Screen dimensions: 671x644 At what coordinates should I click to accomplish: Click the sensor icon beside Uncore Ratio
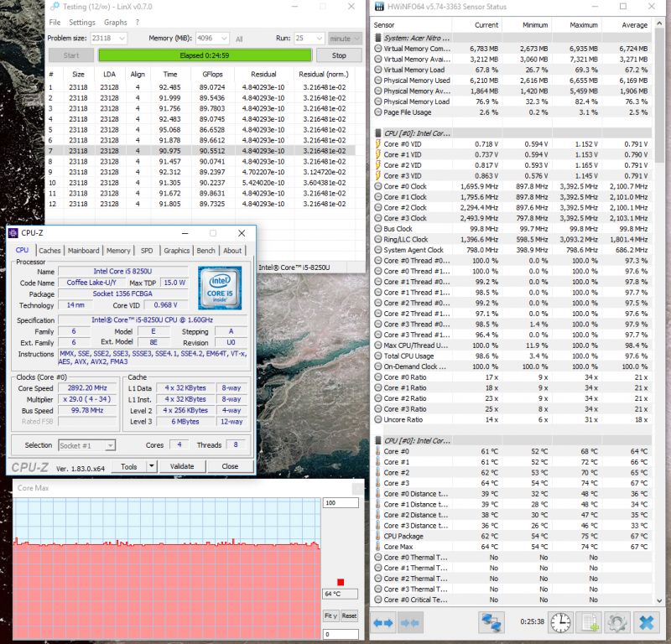click(378, 419)
